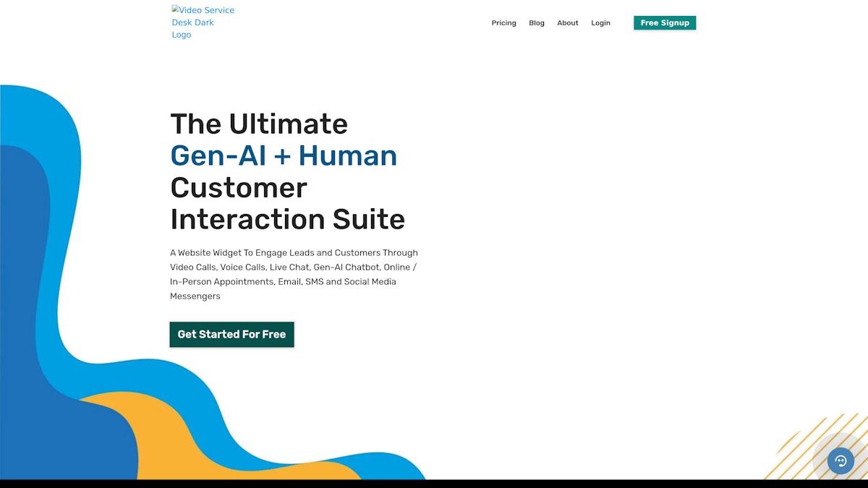Screen dimensions: 868x488
Task: Click the word "Messengers" in the description
Action: [x=195, y=296]
